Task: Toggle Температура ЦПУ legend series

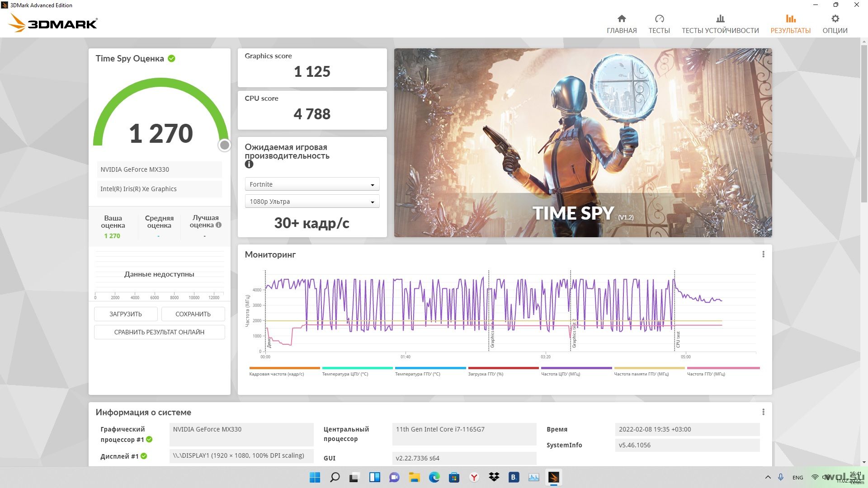Action: point(357,372)
